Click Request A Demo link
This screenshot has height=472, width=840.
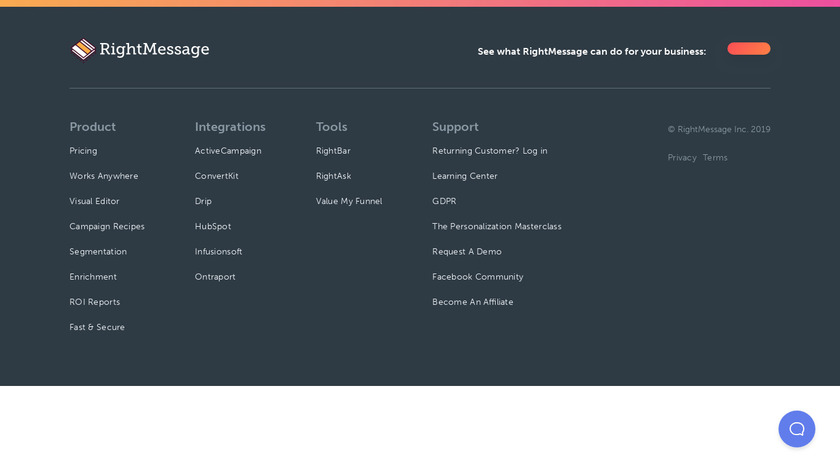point(467,252)
